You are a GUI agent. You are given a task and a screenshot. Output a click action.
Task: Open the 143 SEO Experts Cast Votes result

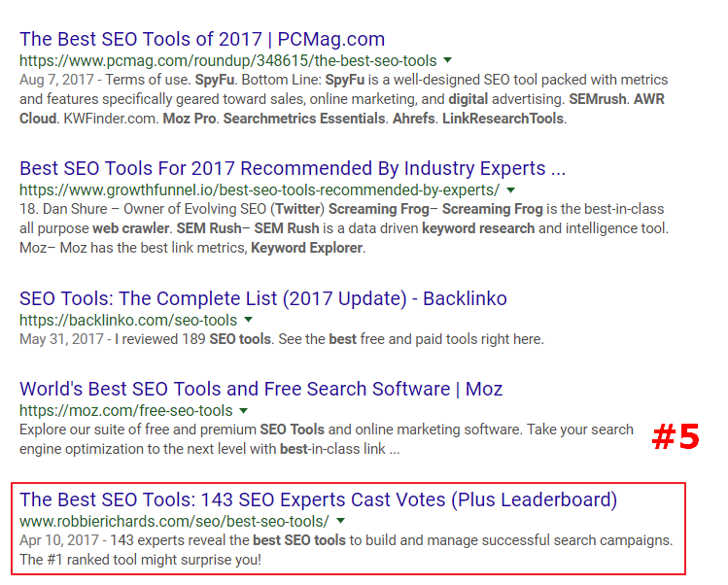click(318, 500)
